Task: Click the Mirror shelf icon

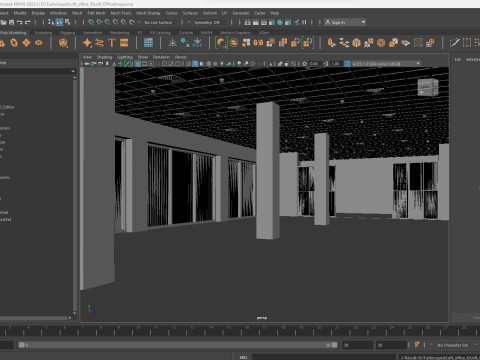Action: (x=258, y=43)
